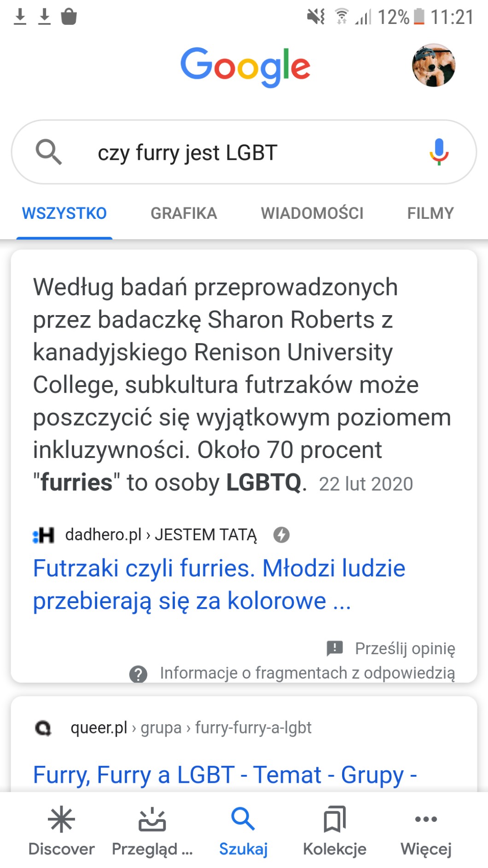This screenshot has height=868, width=488.
Task: Switch to the GRAFIKA tab
Action: coord(184,213)
